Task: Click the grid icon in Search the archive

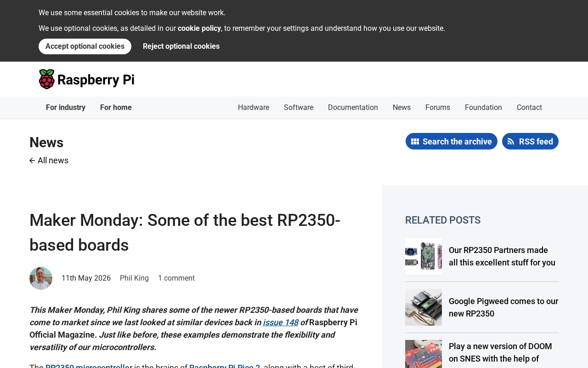Action: coord(415,142)
